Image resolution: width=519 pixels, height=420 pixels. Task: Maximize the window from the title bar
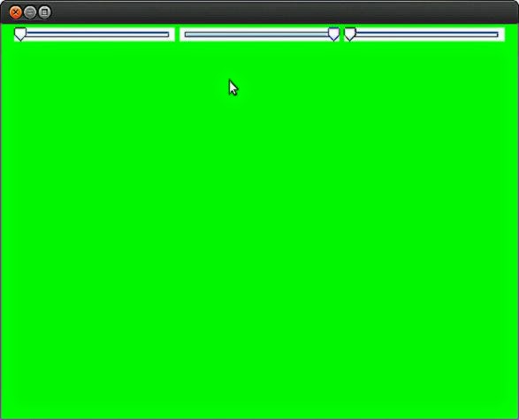(45, 12)
